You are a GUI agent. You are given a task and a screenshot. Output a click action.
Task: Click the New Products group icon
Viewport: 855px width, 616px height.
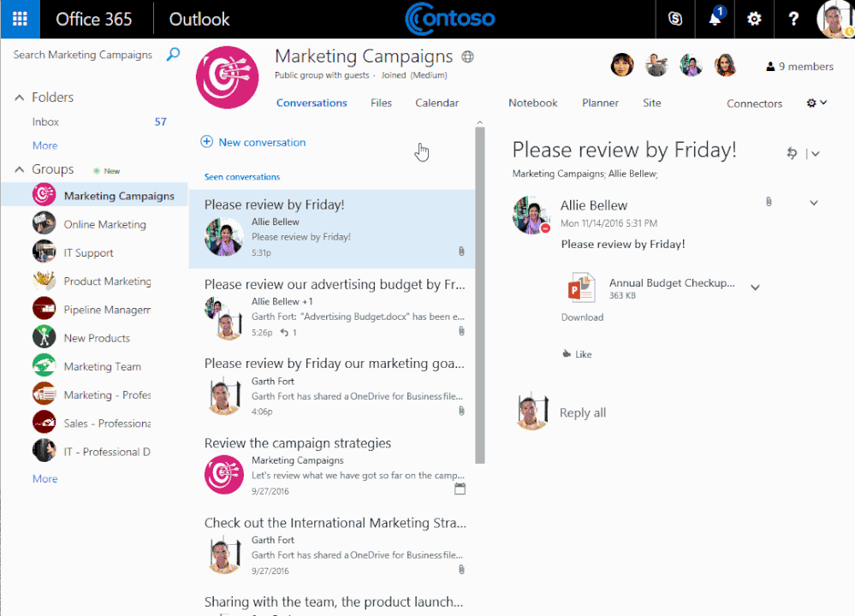point(45,337)
